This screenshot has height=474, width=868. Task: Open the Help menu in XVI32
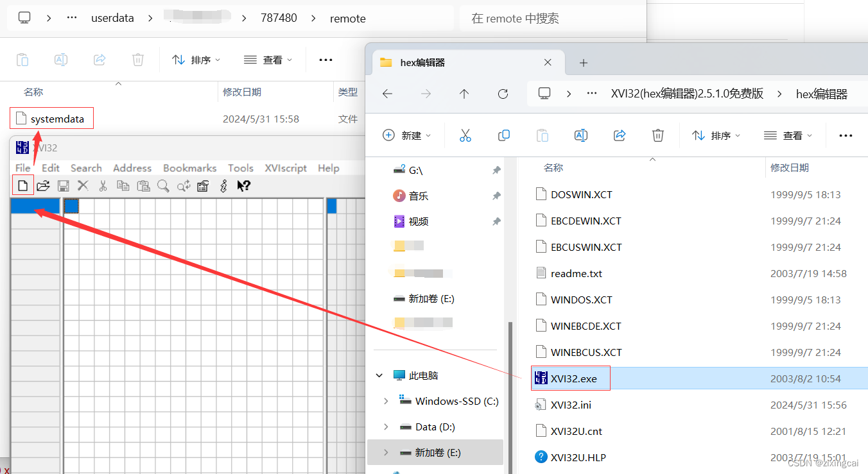coord(328,168)
